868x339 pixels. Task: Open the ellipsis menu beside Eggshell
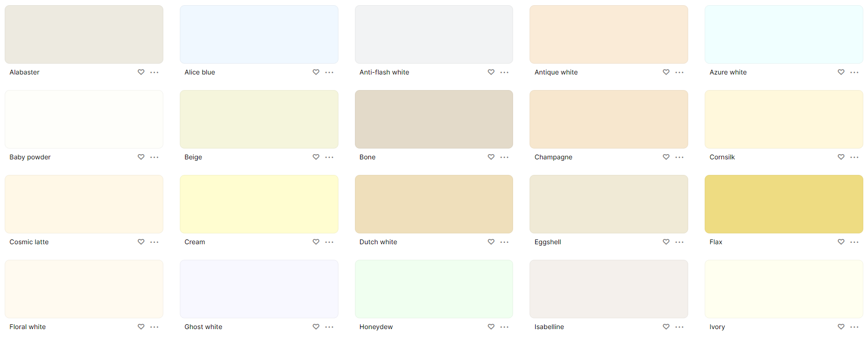(679, 242)
